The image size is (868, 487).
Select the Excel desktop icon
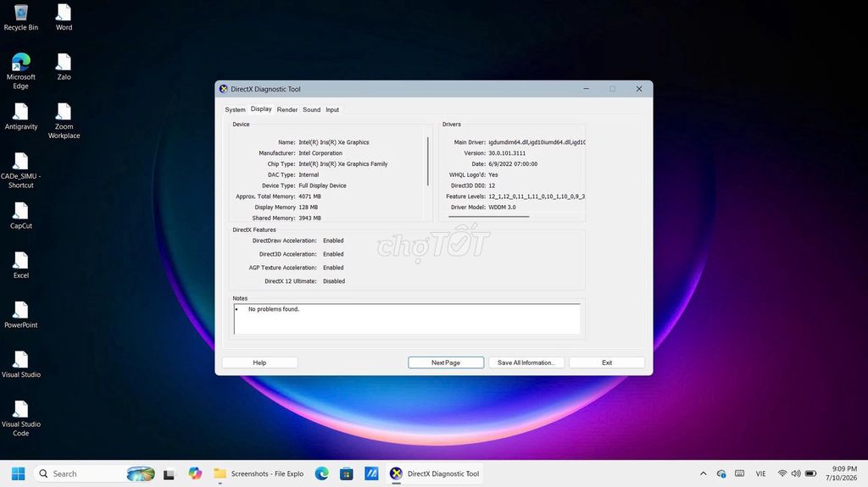click(x=21, y=265)
